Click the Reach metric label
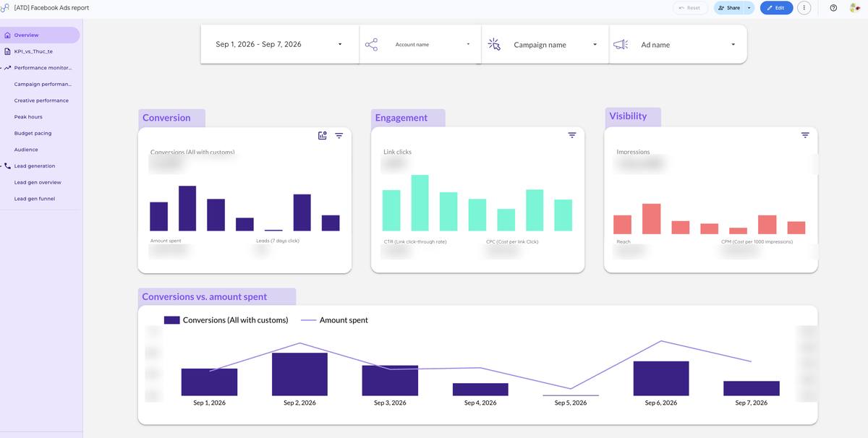Screen dimensions: 868x438 (624, 241)
